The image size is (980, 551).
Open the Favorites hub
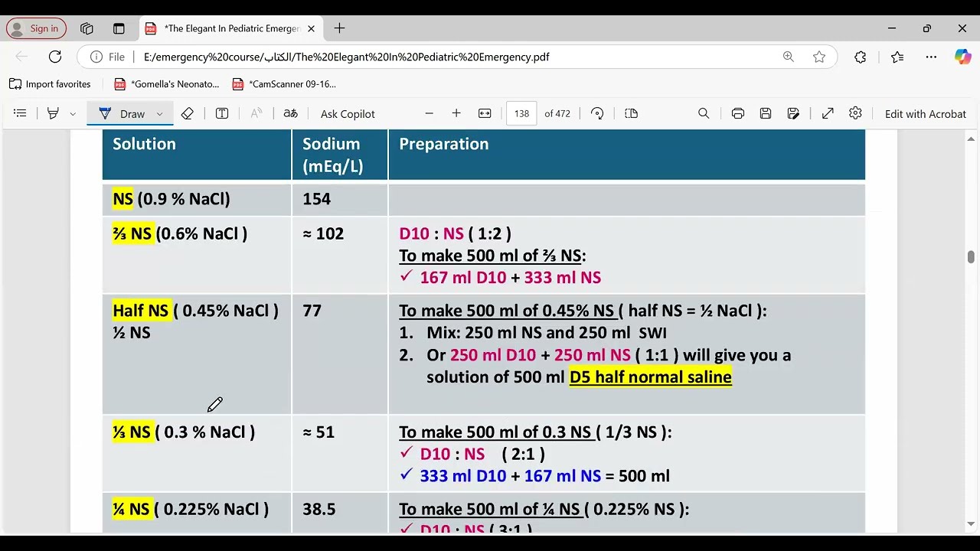pyautogui.click(x=897, y=57)
